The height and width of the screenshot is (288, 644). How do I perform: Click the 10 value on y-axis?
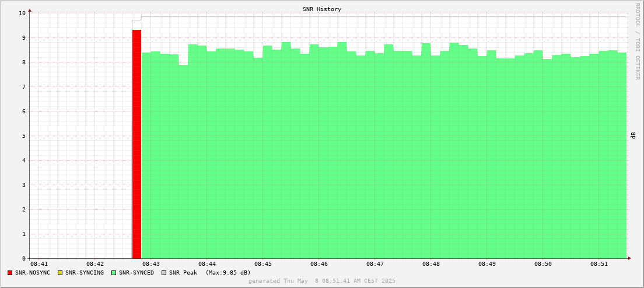(x=22, y=13)
